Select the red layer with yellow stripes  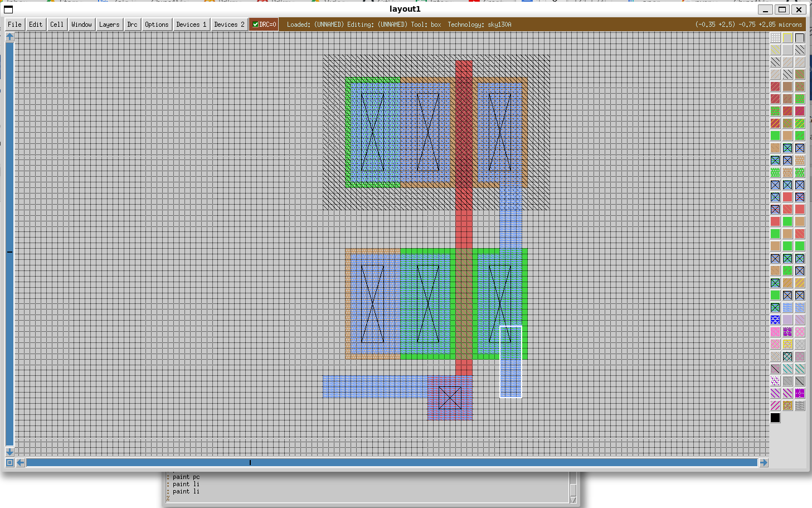(775, 123)
